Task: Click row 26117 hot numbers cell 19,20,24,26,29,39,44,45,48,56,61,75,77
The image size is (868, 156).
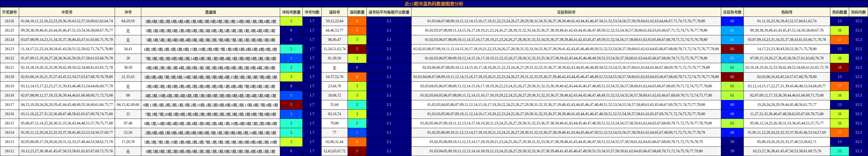Action: 787,105
